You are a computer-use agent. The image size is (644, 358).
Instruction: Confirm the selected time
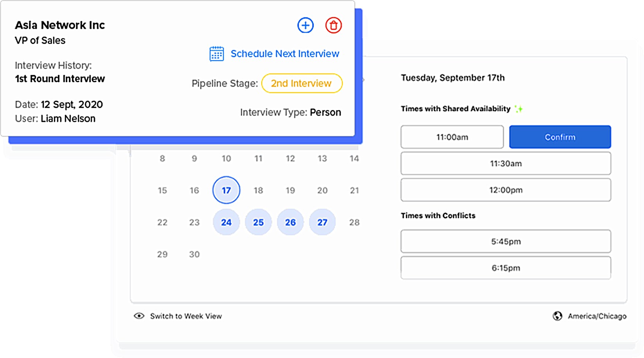pyautogui.click(x=560, y=137)
